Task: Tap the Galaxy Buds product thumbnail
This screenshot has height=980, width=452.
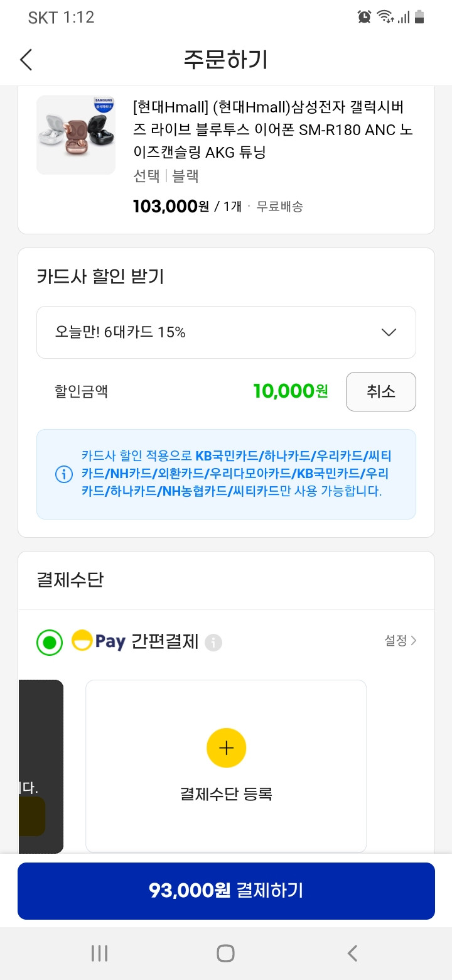Action: click(x=76, y=135)
